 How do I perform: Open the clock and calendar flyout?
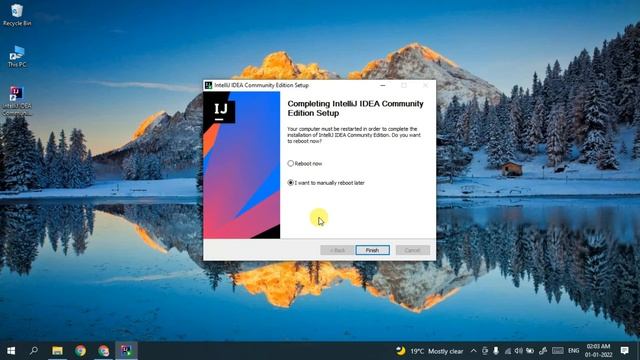(x=598, y=351)
